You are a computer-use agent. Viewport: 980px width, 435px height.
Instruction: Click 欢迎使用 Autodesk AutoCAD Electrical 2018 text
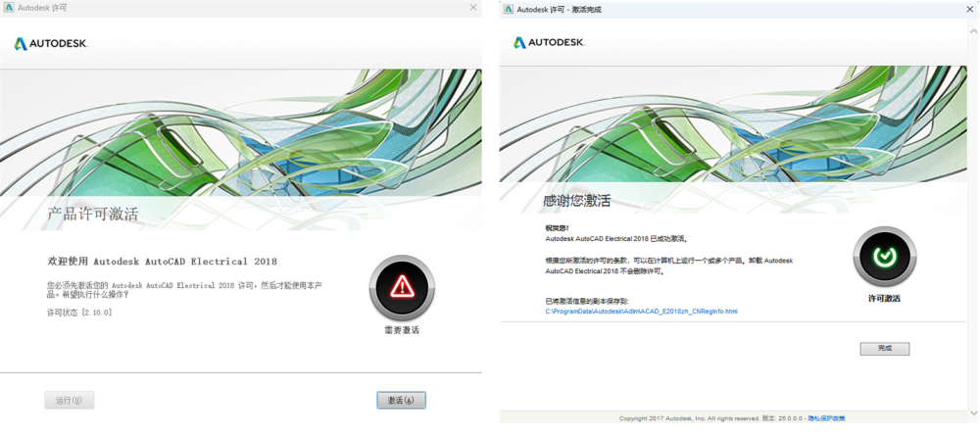pos(163,262)
